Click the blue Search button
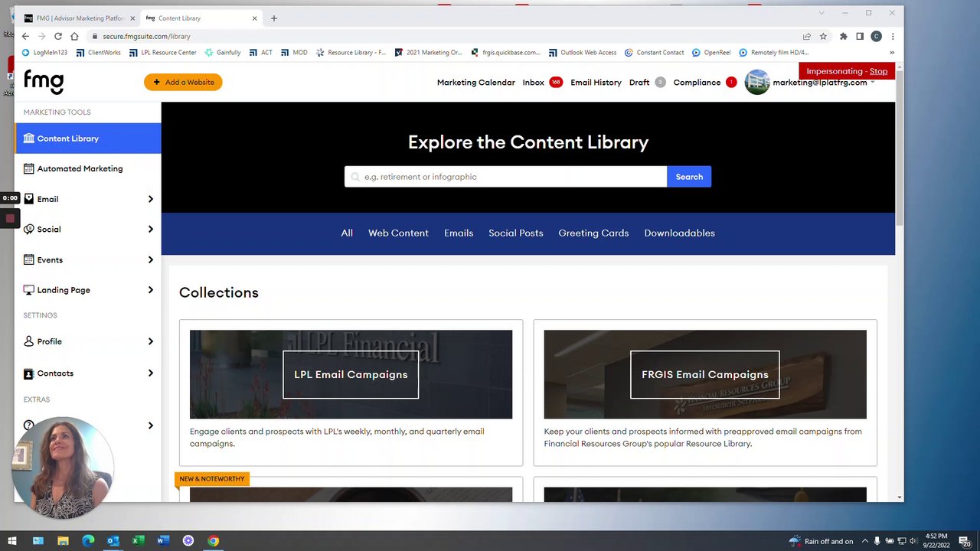 coord(689,177)
